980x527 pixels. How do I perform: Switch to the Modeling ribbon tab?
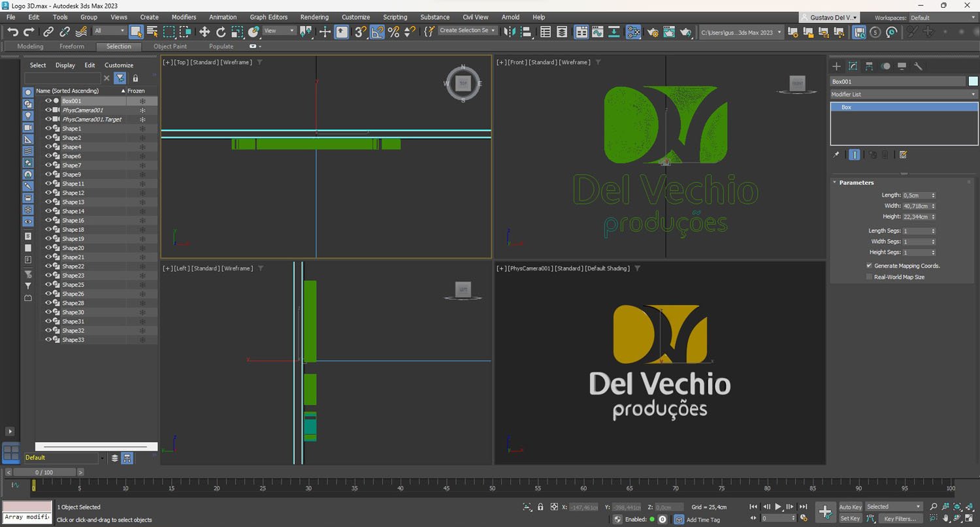pyautogui.click(x=30, y=46)
